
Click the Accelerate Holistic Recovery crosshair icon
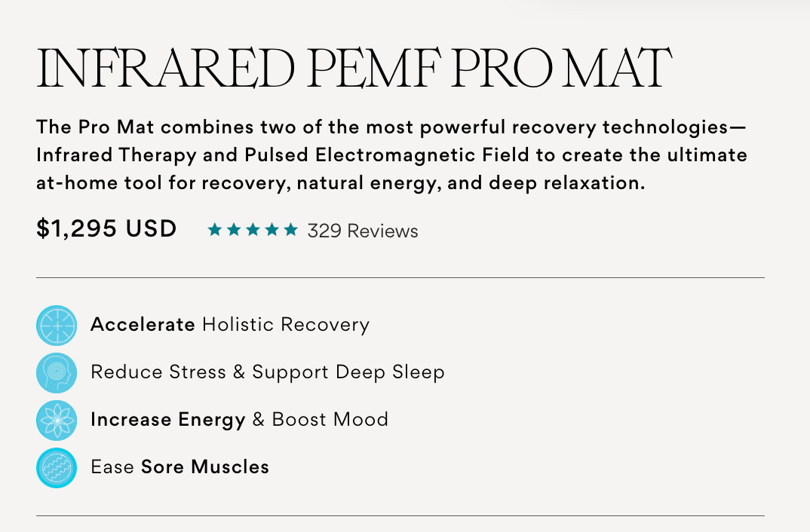pos(57,326)
